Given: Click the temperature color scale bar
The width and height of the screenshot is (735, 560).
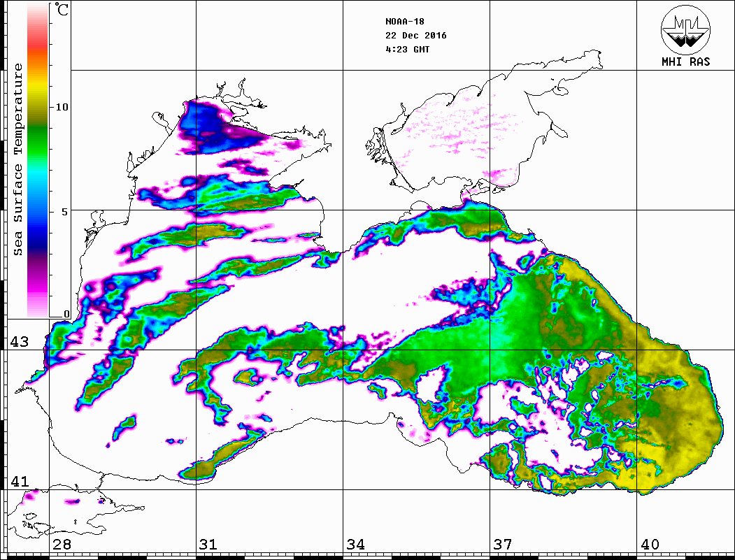Looking at the screenshot, I should [x=38, y=160].
